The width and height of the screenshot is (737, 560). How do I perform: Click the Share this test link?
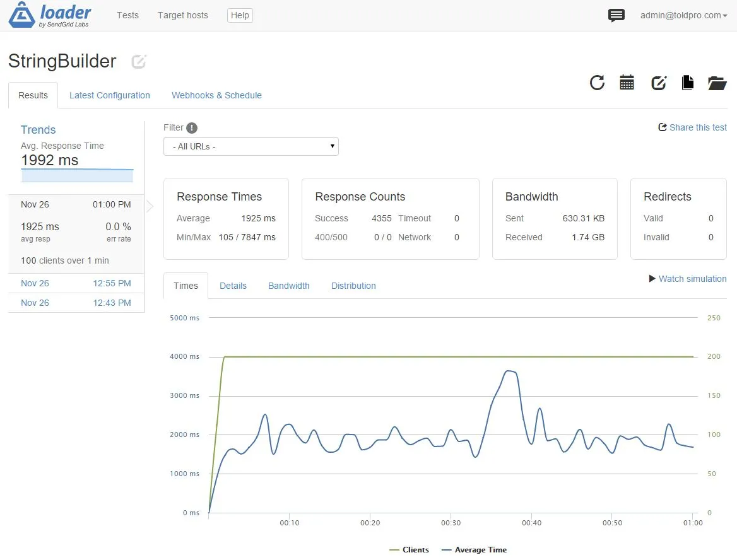tap(698, 127)
